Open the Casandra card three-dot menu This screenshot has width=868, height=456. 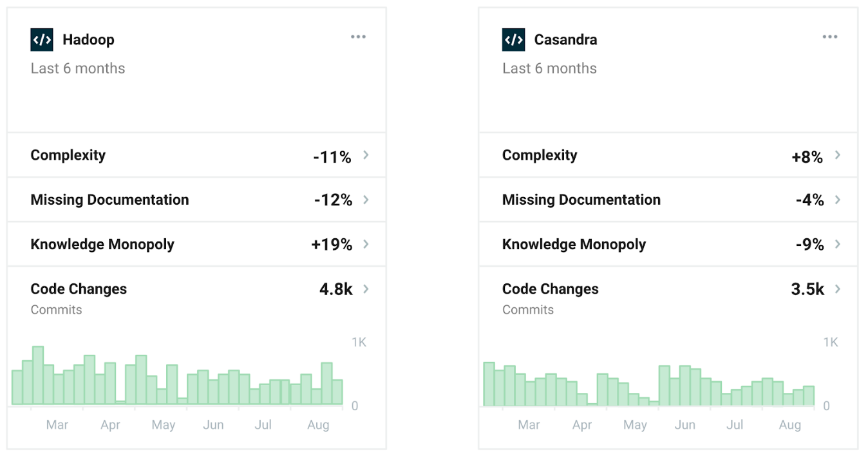click(830, 37)
